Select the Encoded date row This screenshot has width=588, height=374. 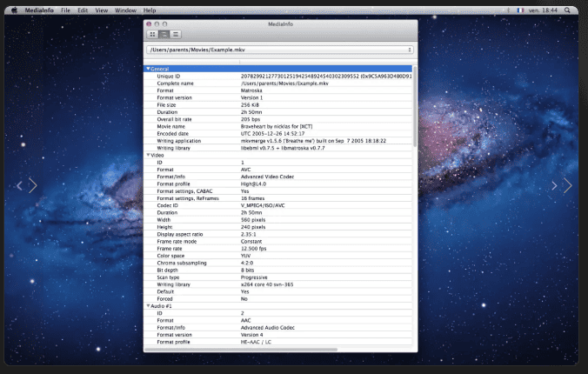click(x=277, y=134)
